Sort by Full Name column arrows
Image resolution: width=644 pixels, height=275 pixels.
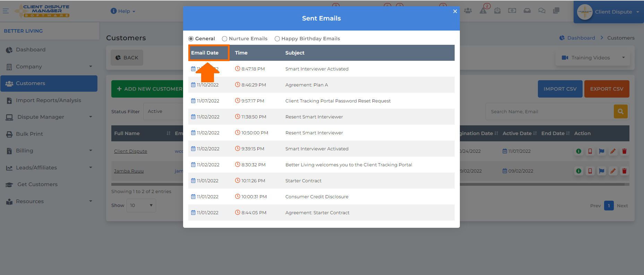click(x=169, y=133)
